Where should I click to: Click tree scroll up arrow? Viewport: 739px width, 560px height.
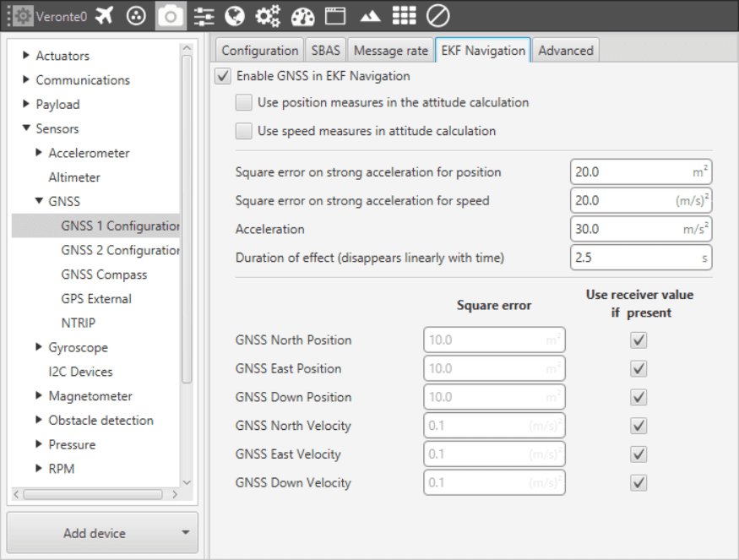pos(187,48)
